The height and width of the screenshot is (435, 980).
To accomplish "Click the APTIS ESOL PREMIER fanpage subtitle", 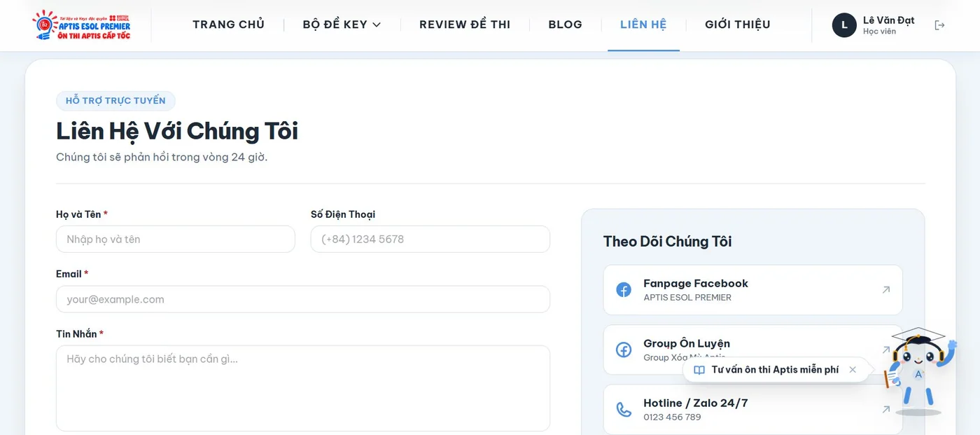I will 687,298.
